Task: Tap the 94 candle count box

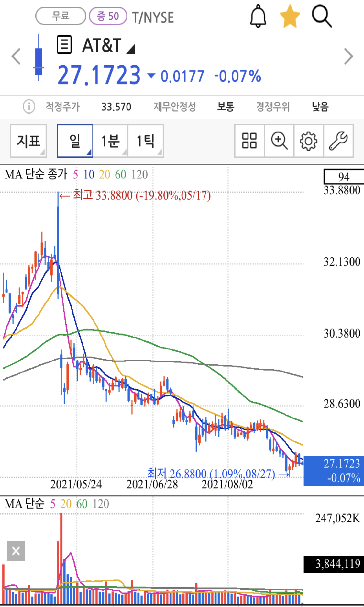Action: tap(344, 177)
